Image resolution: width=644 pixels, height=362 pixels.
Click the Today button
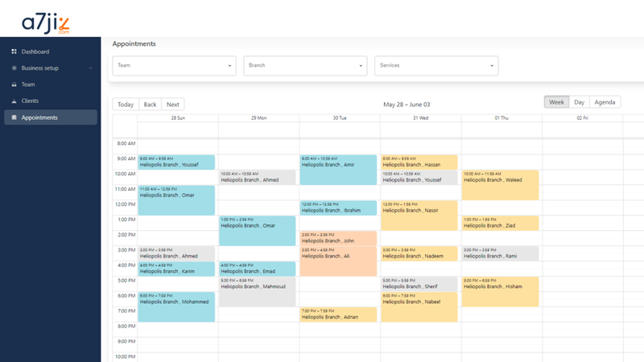click(125, 105)
